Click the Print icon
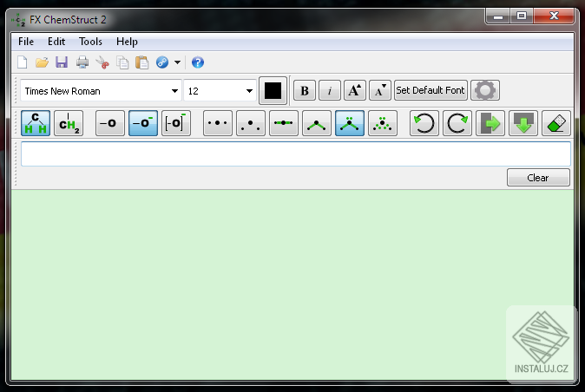The height and width of the screenshot is (392, 585). [82, 62]
